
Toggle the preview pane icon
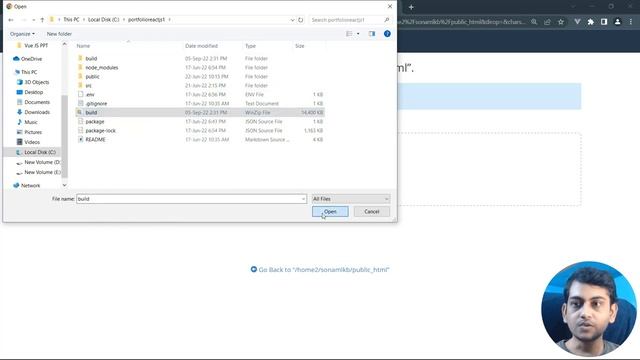coord(372,34)
